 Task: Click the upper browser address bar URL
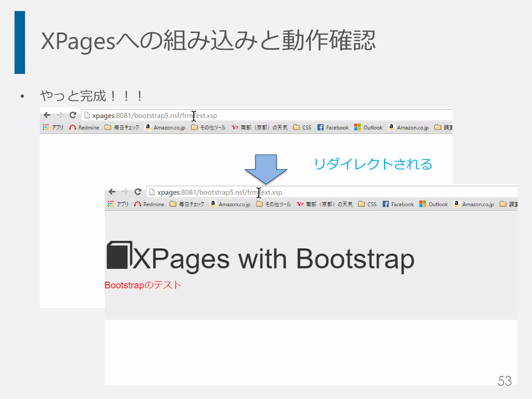pyautogui.click(x=155, y=116)
